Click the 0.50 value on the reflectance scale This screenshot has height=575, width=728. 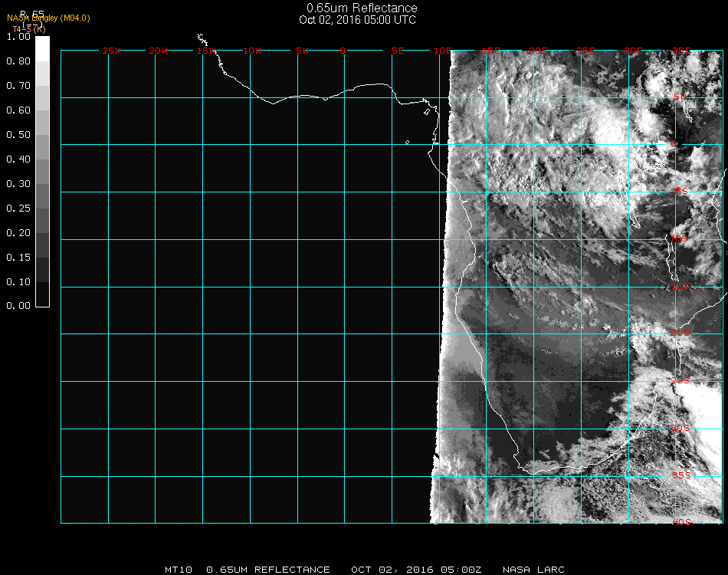(x=18, y=135)
